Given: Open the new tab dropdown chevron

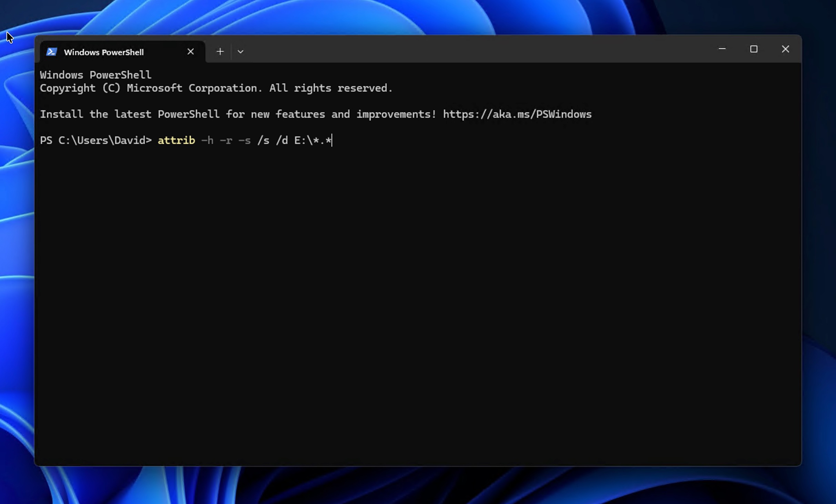Looking at the screenshot, I should tap(240, 51).
